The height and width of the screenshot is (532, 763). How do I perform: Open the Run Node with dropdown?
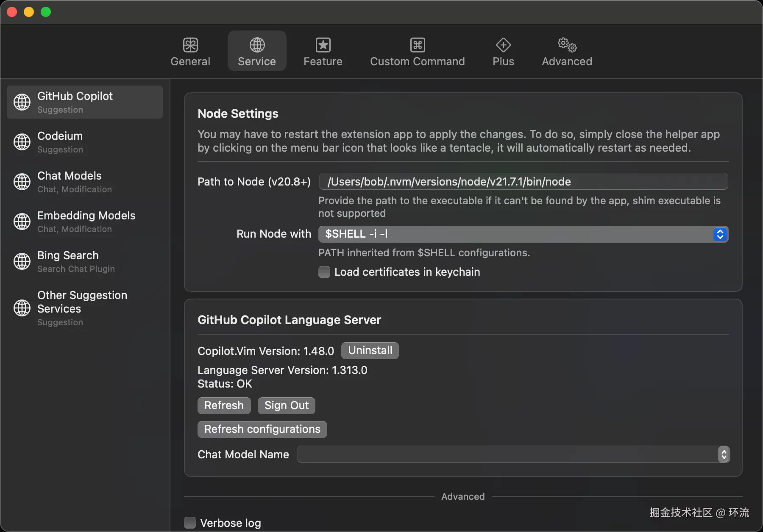[523, 234]
